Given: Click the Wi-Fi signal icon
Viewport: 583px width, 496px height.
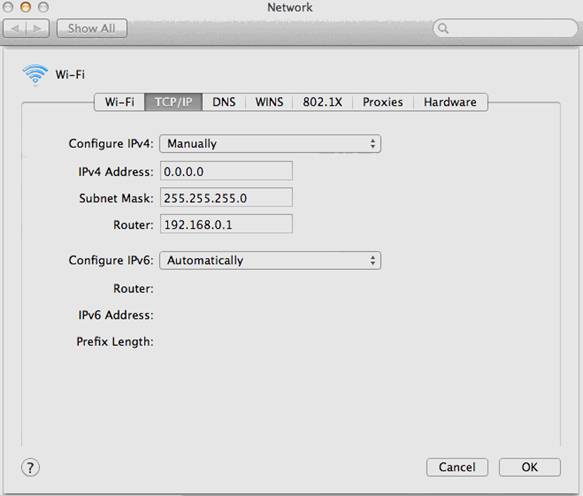Looking at the screenshot, I should coord(35,74).
